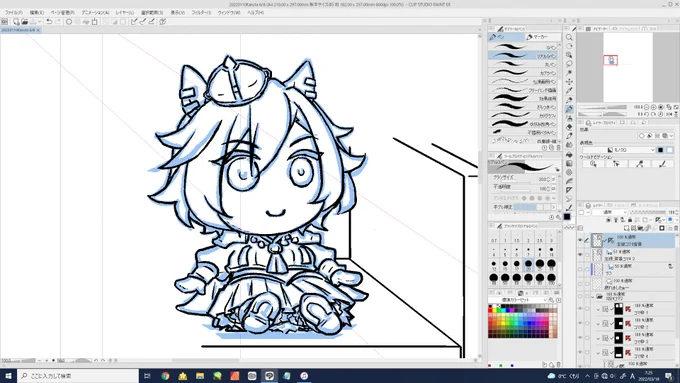
Task: Click navigator Zoom in plus icon
Action: pos(654,107)
